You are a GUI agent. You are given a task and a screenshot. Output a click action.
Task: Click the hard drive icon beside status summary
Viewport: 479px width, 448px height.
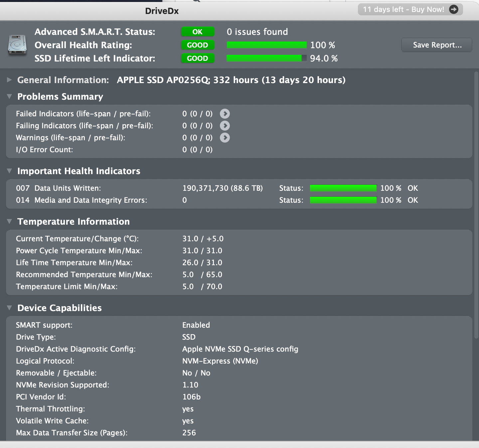coord(17,45)
